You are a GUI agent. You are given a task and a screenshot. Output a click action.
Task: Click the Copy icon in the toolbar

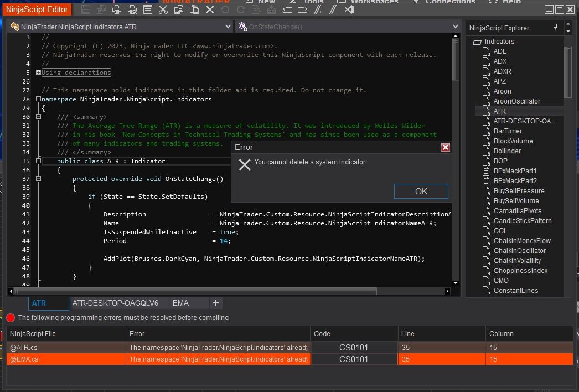(179, 9)
